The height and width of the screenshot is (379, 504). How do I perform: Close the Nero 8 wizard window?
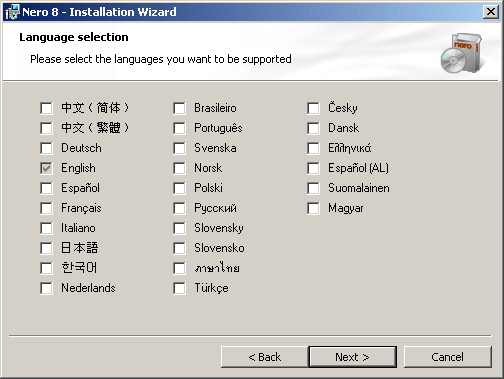(x=491, y=12)
